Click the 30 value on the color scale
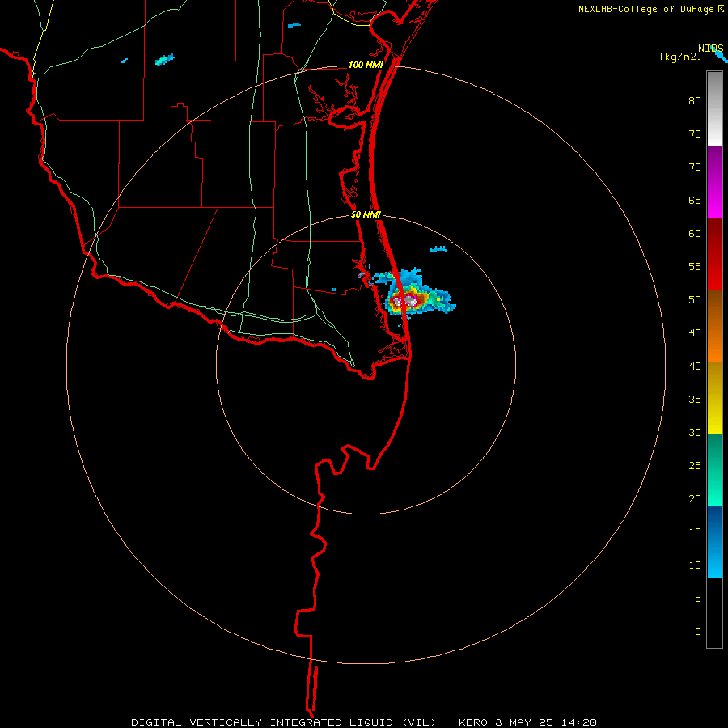This screenshot has width=728, height=728. (695, 432)
